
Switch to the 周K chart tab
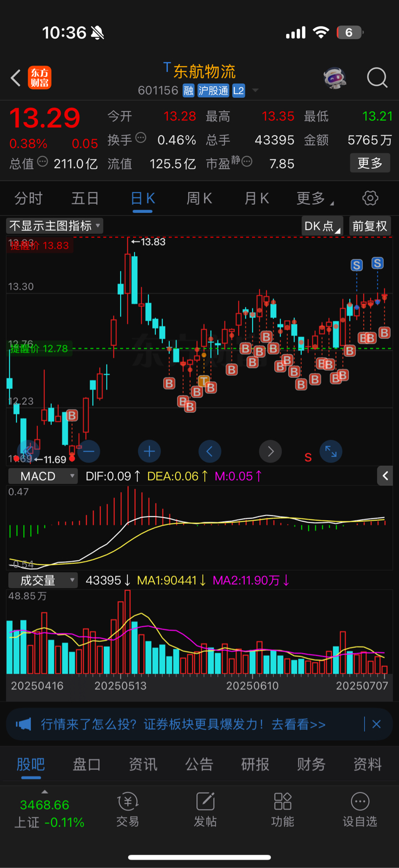tap(199, 198)
